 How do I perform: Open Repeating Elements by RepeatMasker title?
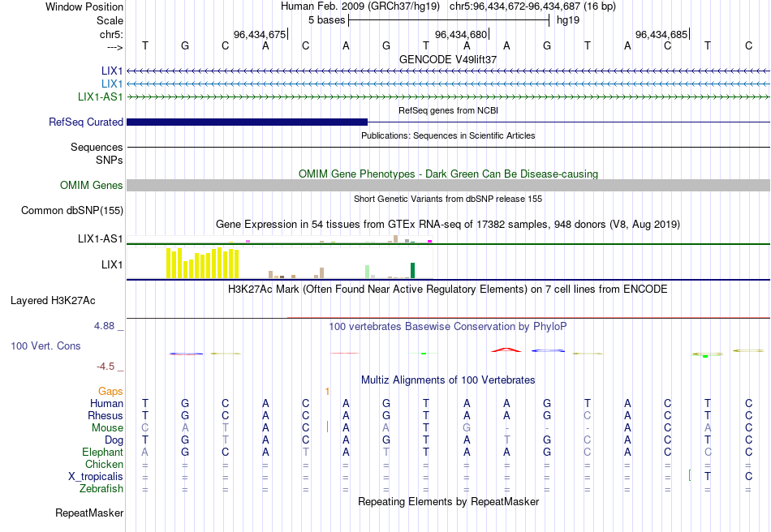pyautogui.click(x=448, y=501)
